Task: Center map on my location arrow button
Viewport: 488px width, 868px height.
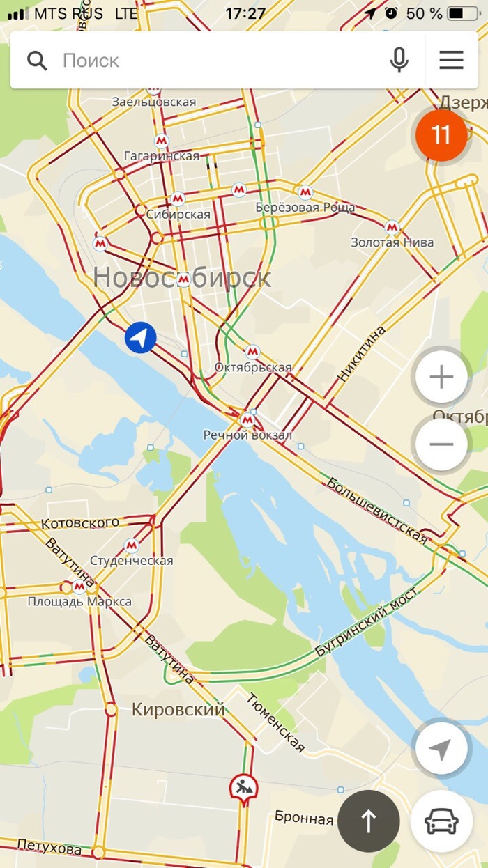Action: tap(441, 750)
